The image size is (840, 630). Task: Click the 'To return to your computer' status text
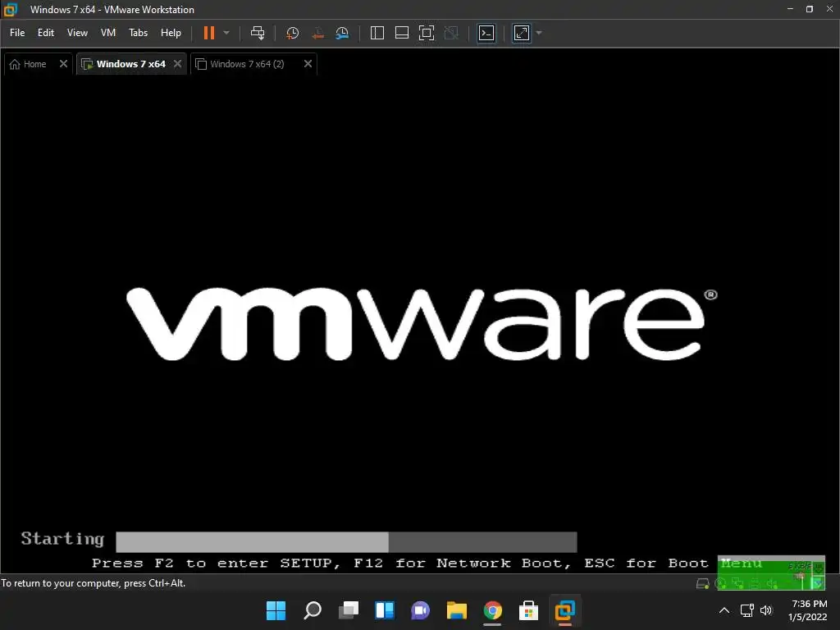point(94,583)
